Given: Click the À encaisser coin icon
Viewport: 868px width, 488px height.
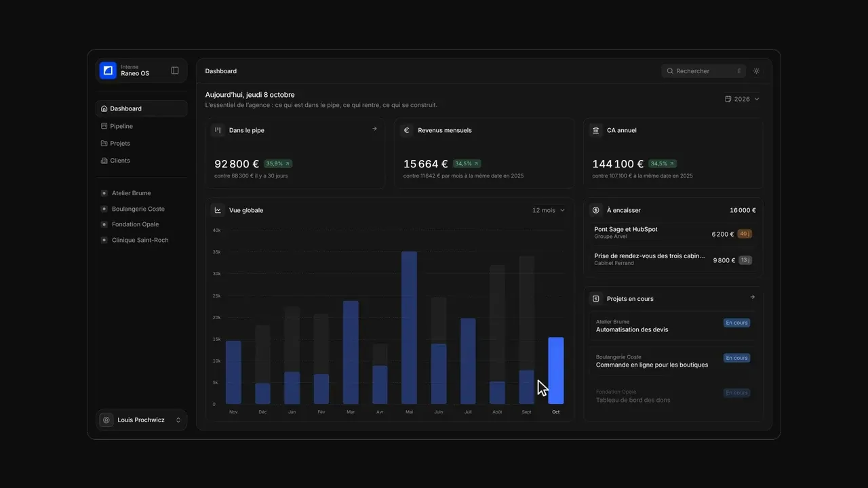Looking at the screenshot, I should (x=596, y=210).
